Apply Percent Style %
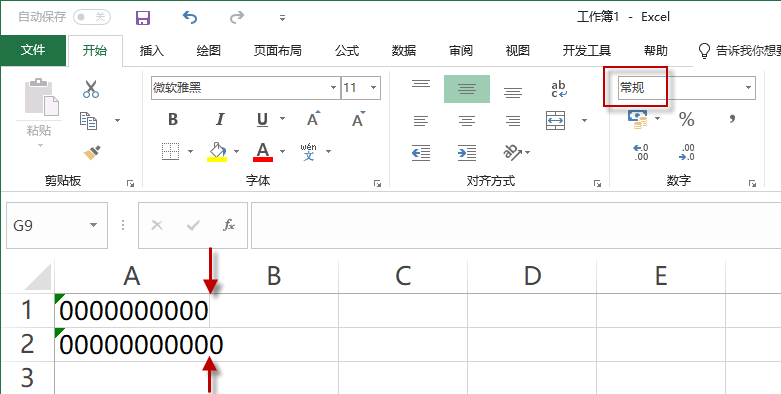The width and height of the screenshot is (781, 394). [686, 120]
